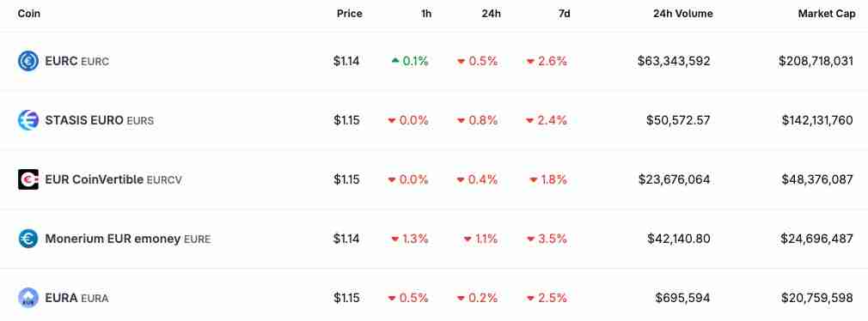Sort by 24h Volume column header
This screenshot has width=868, height=321.
click(683, 14)
